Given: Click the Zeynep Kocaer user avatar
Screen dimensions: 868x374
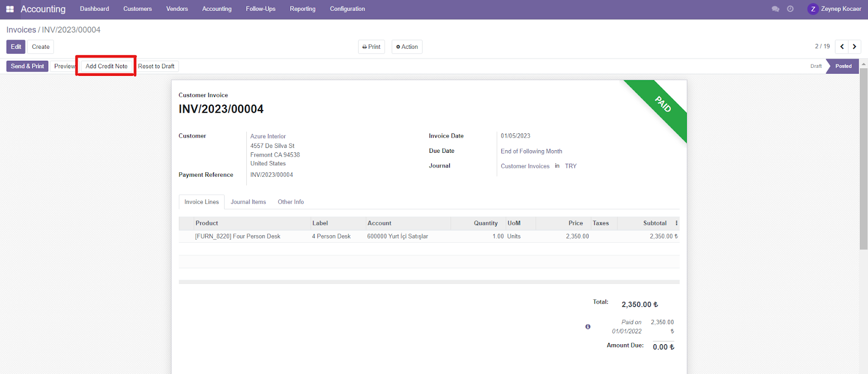Looking at the screenshot, I should pyautogui.click(x=813, y=9).
